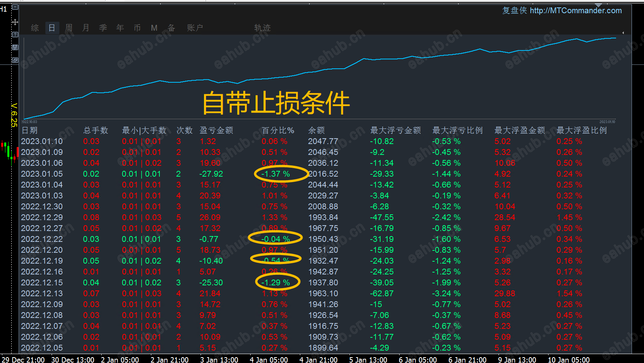Select the 账户 account tab
644x363 pixels.
(x=195, y=28)
